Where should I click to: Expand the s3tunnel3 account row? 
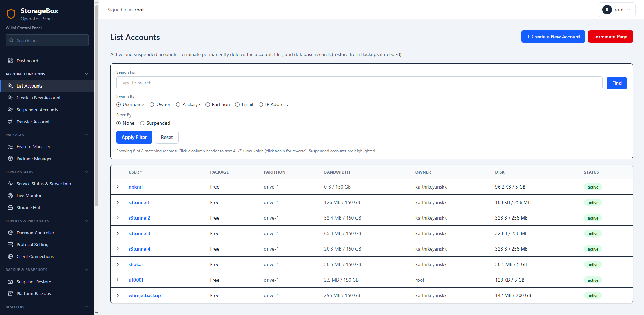click(x=118, y=233)
